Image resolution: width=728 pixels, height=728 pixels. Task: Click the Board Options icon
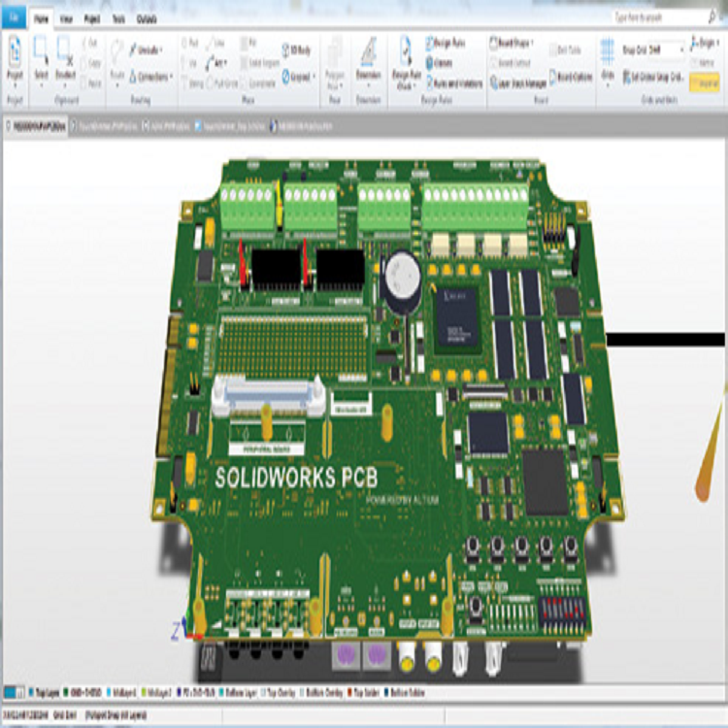click(575, 75)
